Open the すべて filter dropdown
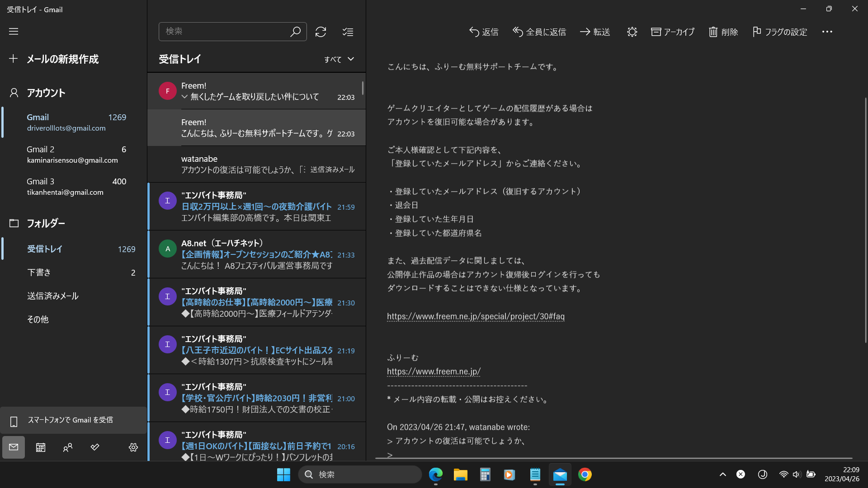The height and width of the screenshot is (488, 868). (x=339, y=59)
